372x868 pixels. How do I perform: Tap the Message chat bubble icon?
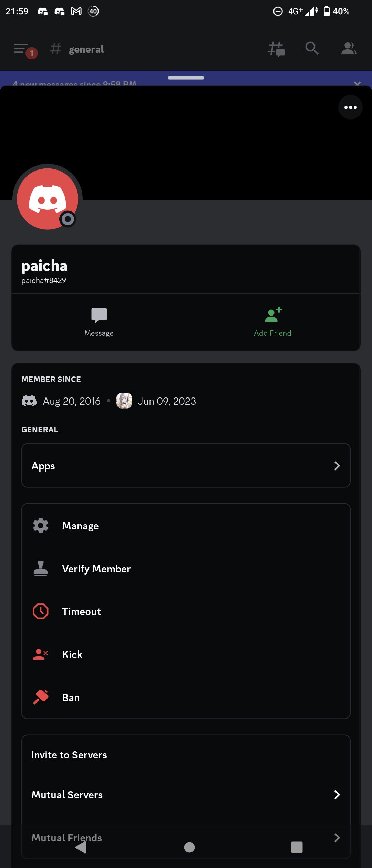point(99,315)
